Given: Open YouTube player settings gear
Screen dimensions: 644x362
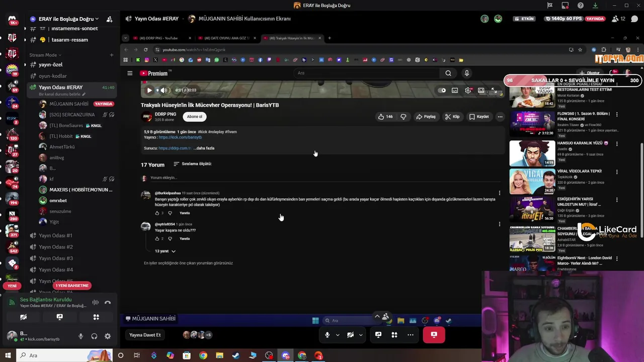Looking at the screenshot, I should click(x=468, y=90).
